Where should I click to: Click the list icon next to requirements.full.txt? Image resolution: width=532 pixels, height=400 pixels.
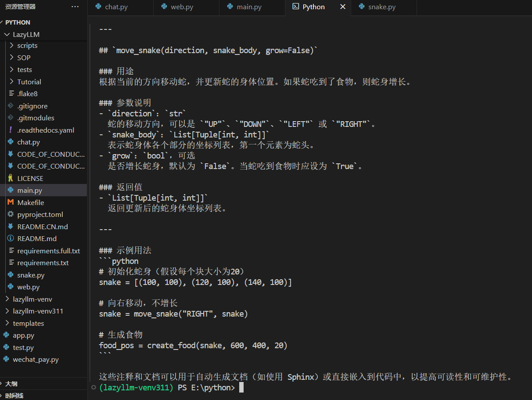coord(11,251)
